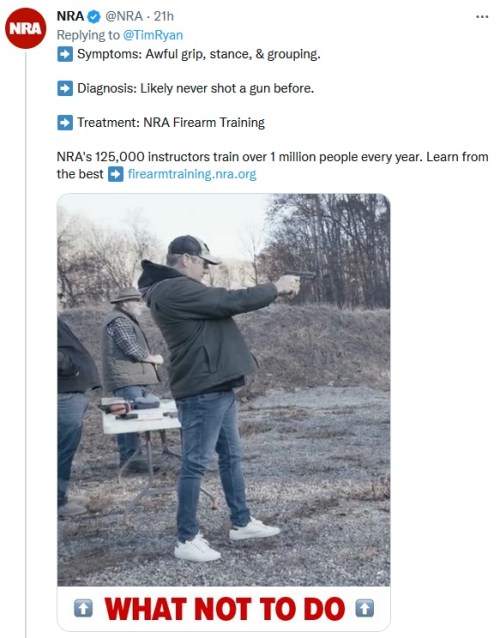
Task: Open the NRA red profile avatar
Action: 26,28
